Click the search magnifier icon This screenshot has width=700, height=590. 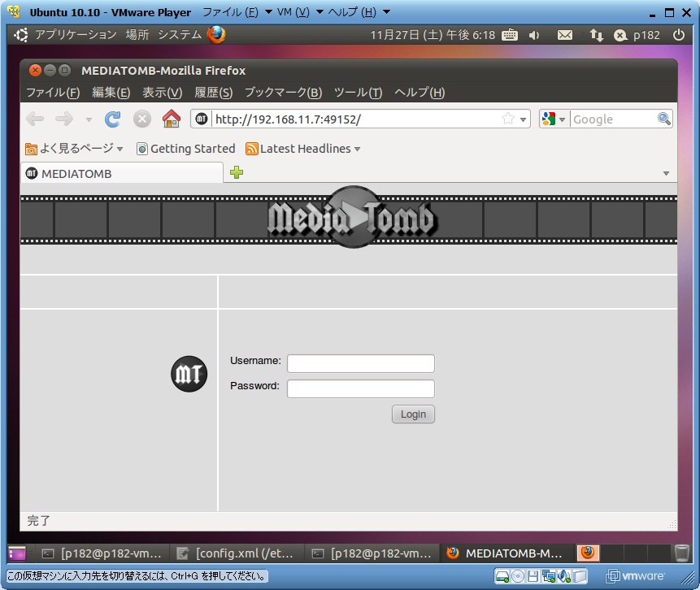point(664,119)
